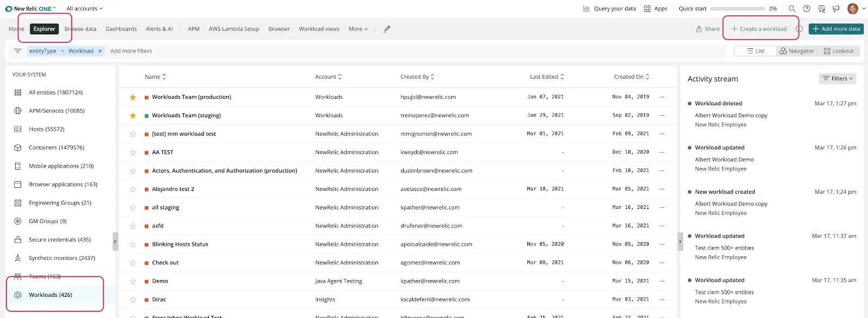Screen dimensions: 868x318
Task: Open the All accounts dropdown
Action: click(x=85, y=9)
